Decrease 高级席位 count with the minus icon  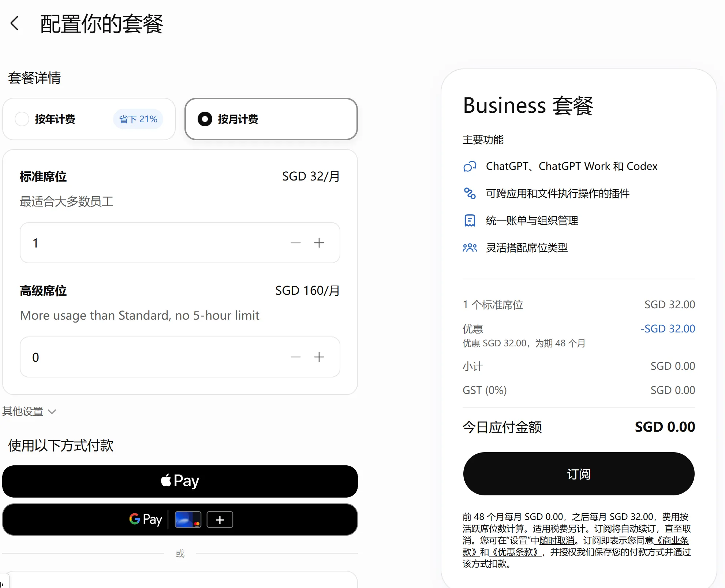coord(296,357)
